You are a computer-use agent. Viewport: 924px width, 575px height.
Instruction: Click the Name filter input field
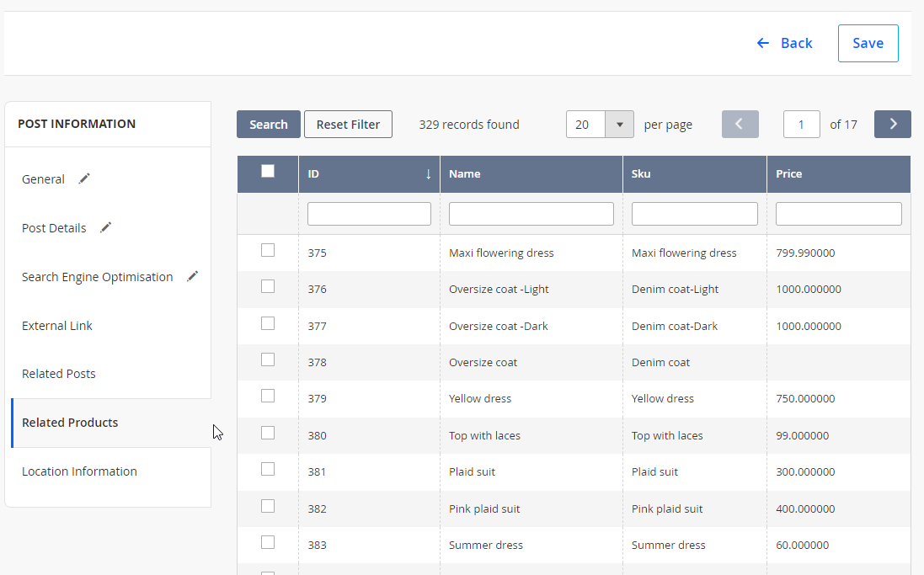pyautogui.click(x=531, y=214)
